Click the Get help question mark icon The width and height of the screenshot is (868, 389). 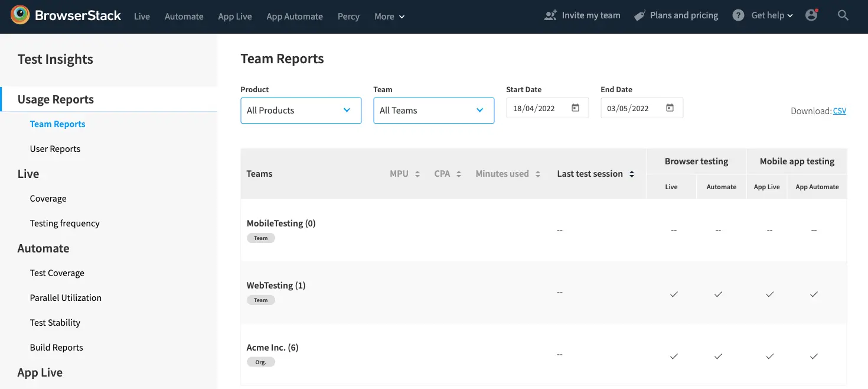738,16
